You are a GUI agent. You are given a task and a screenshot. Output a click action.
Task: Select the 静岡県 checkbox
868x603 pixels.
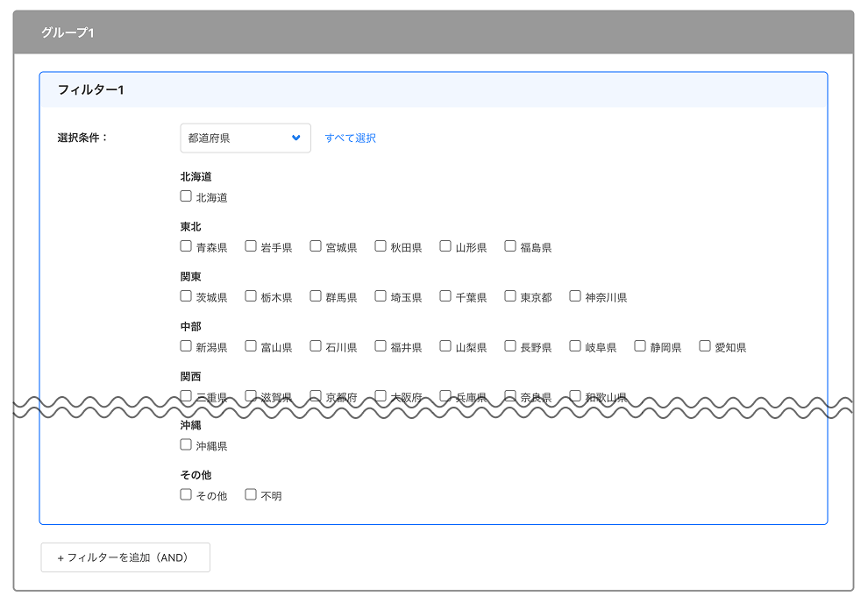click(x=640, y=346)
